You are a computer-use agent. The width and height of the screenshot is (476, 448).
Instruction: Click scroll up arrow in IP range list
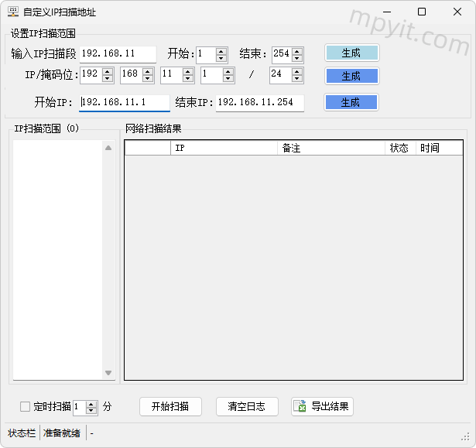[108, 148]
